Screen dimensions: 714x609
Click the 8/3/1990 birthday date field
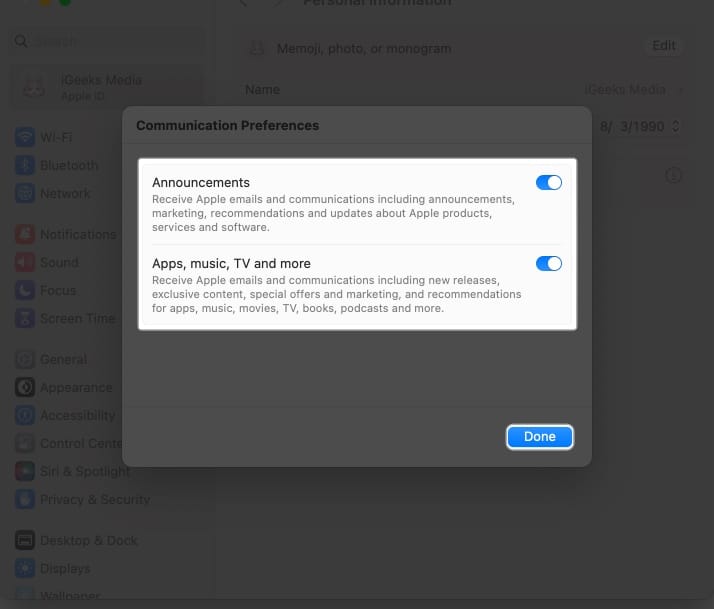click(632, 126)
